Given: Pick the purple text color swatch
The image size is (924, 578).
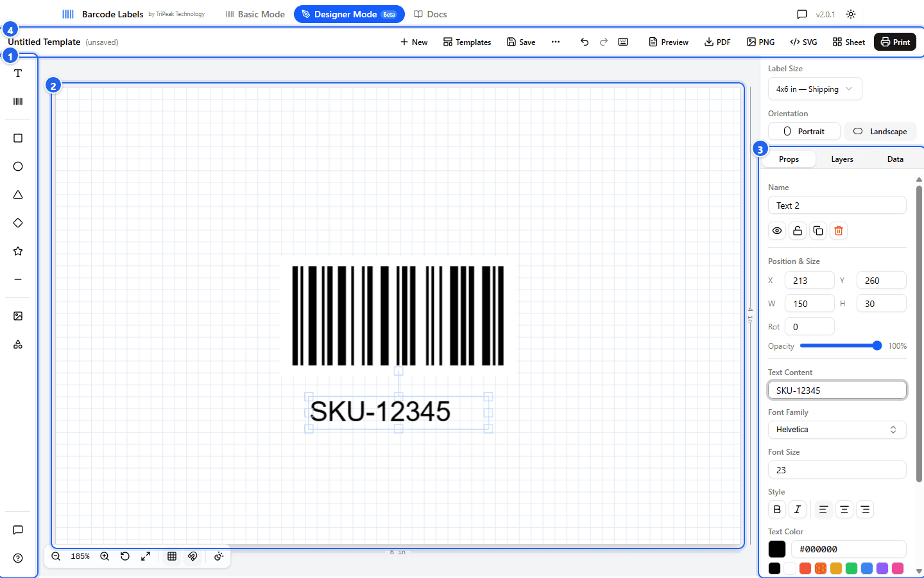Looking at the screenshot, I should (882, 568).
